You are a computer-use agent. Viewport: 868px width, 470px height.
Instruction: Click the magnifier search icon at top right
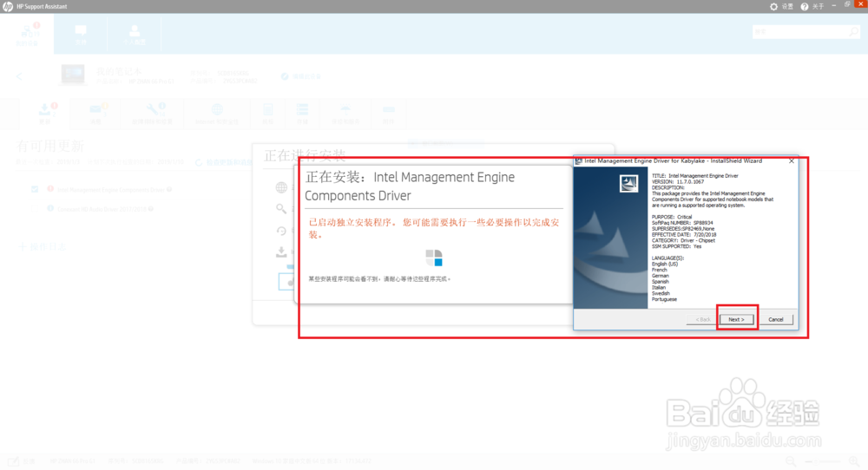[x=853, y=32]
